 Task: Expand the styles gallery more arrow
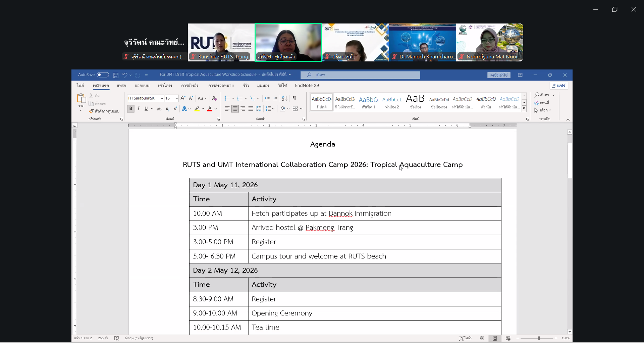pyautogui.click(x=524, y=109)
